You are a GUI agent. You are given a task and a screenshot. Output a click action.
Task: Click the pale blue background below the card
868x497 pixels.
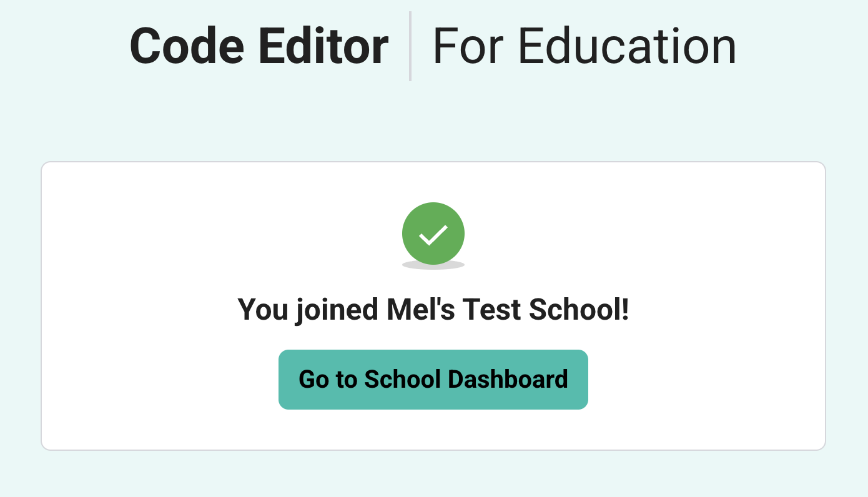click(x=433, y=476)
